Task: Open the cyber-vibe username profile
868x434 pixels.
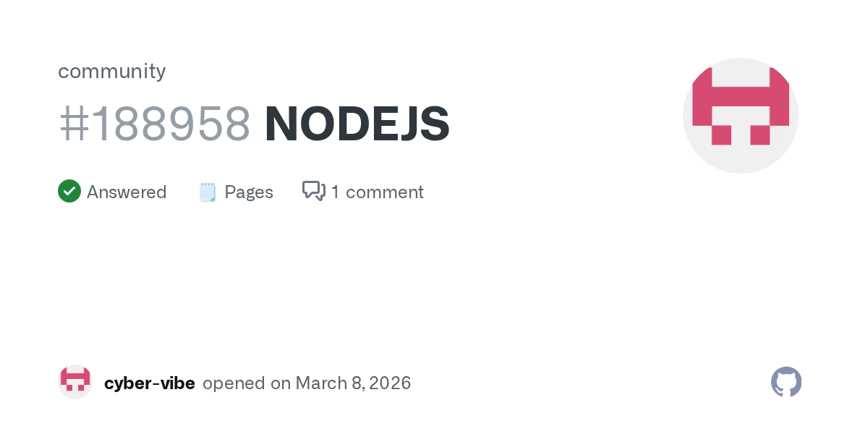Action: click(x=150, y=383)
